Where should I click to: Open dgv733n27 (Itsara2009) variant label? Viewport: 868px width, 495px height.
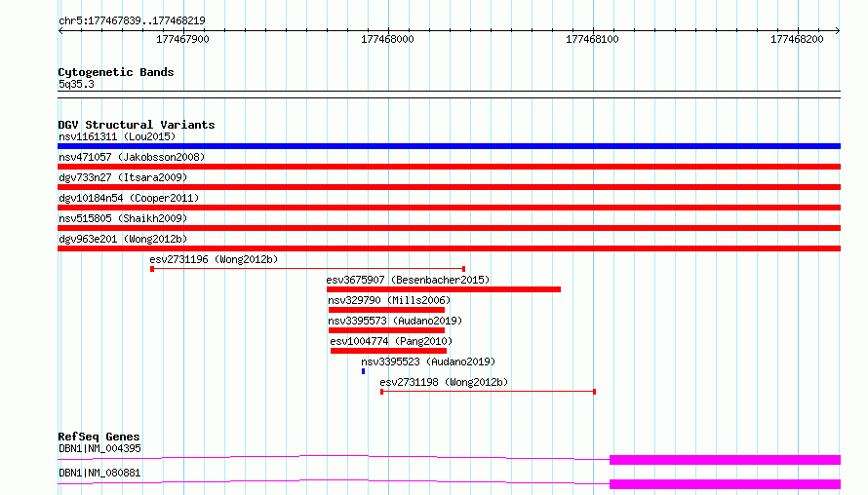[x=123, y=177]
